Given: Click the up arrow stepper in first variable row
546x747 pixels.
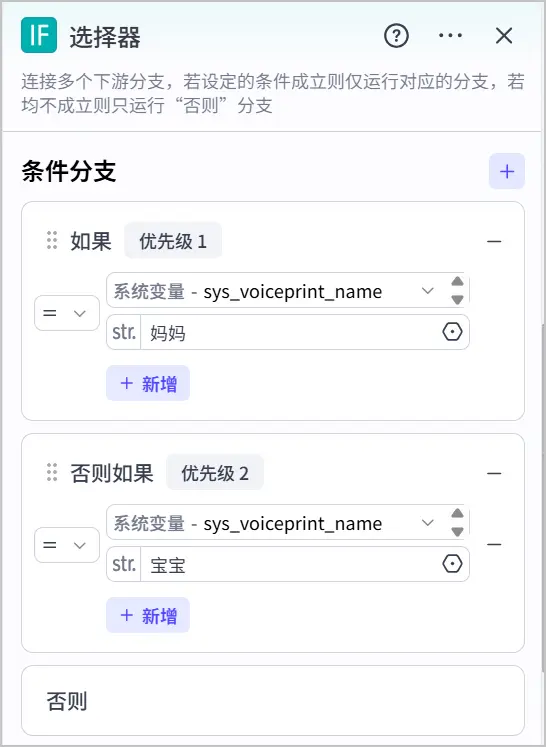Looking at the screenshot, I should click(457, 281).
